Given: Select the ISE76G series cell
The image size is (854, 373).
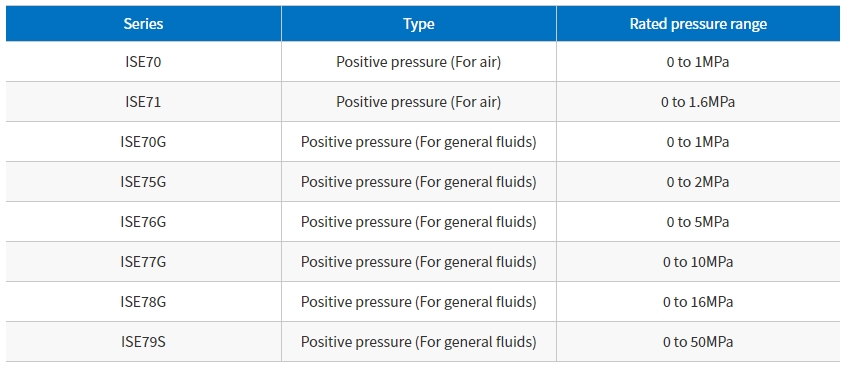Looking at the screenshot, I should point(143,222).
